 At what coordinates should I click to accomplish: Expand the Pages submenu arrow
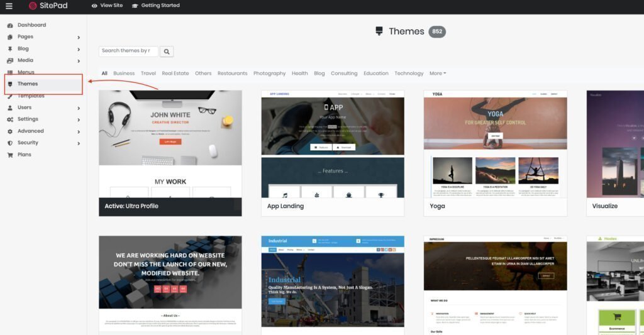(79, 37)
